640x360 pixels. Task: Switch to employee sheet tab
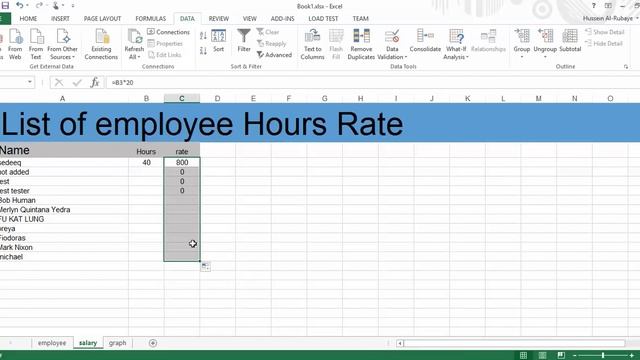click(52, 343)
